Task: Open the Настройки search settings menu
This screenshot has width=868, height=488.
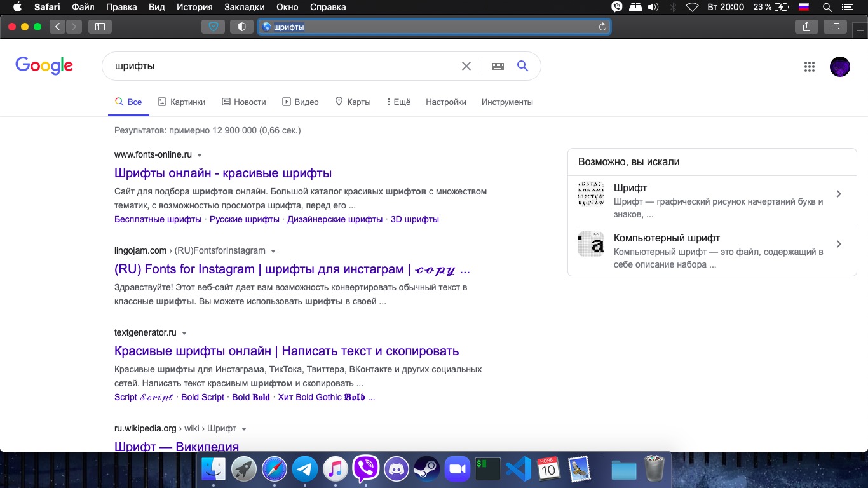Action: (x=446, y=102)
